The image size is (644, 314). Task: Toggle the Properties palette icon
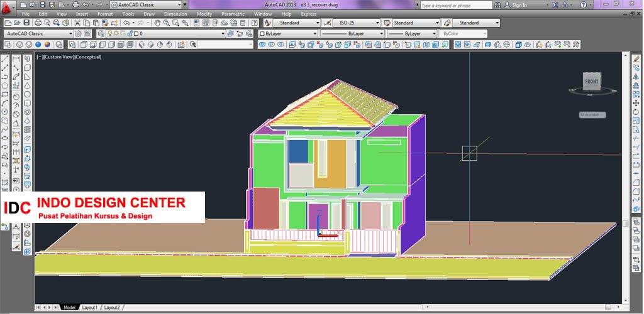[197, 23]
